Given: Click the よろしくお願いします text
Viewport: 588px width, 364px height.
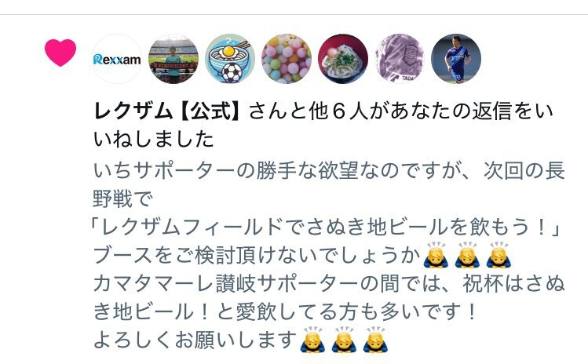Looking at the screenshot, I should (x=195, y=340).
